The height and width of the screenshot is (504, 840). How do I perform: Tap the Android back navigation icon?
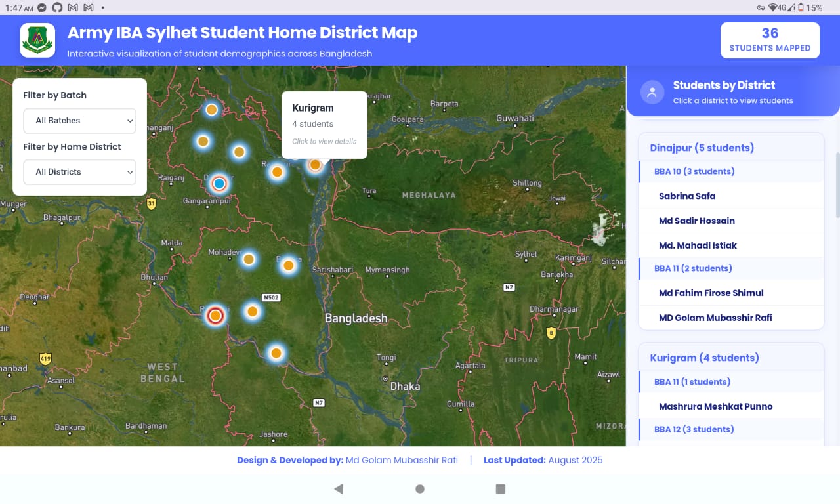pos(339,489)
